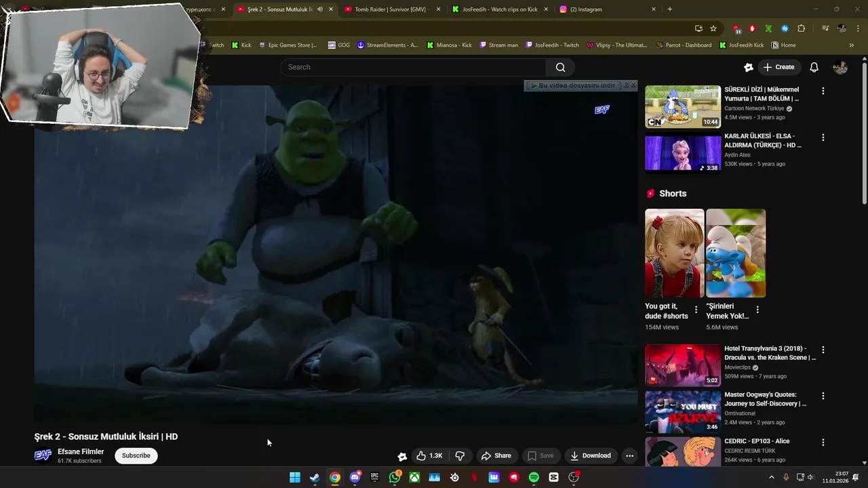
Task: Open SÜREKLİ DİZİ Mükemmel Yumurta thumbnail
Action: pos(683,106)
